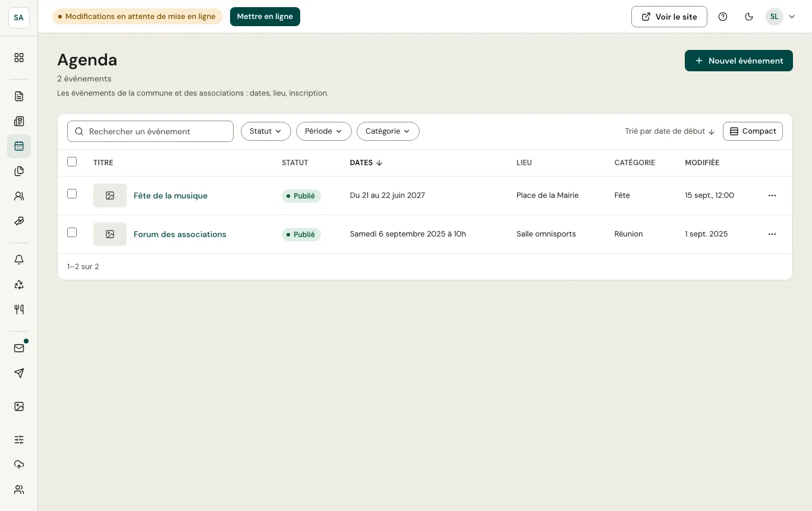Image resolution: width=812 pixels, height=511 pixels.
Task: Open actions menu for Forum des associations
Action: pos(772,234)
